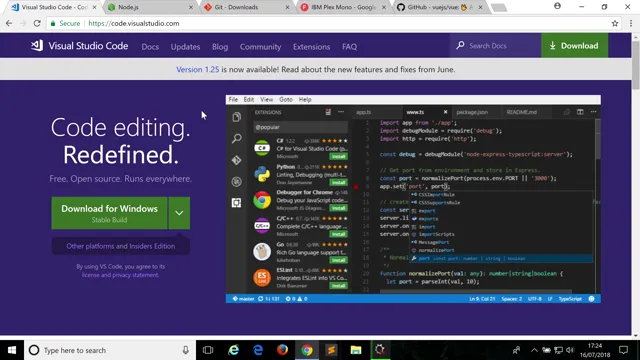Open the Extensions nav item
The height and width of the screenshot is (360, 640).
(311, 47)
